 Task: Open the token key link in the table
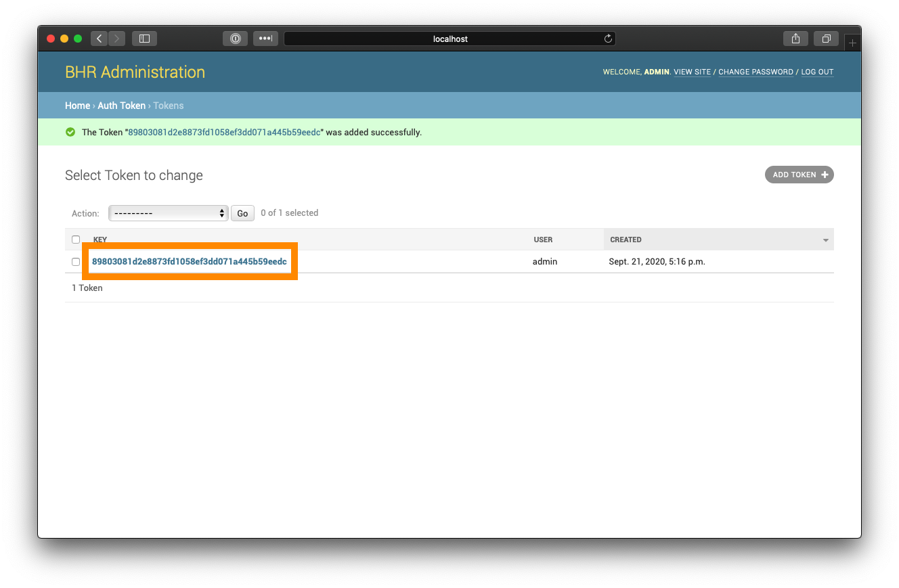pos(189,261)
